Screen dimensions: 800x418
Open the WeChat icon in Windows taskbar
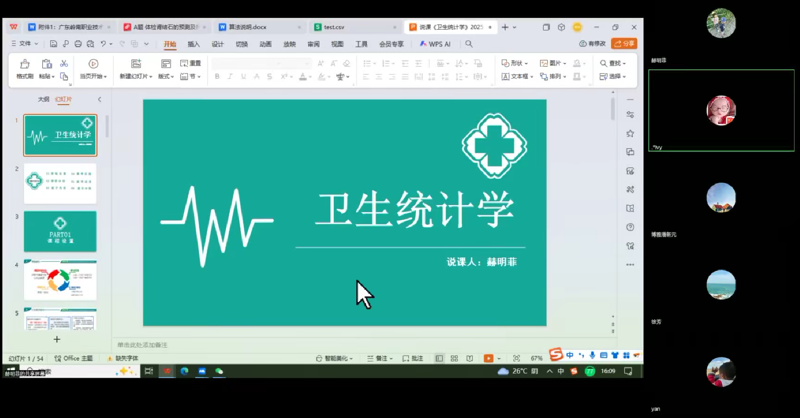tap(219, 371)
